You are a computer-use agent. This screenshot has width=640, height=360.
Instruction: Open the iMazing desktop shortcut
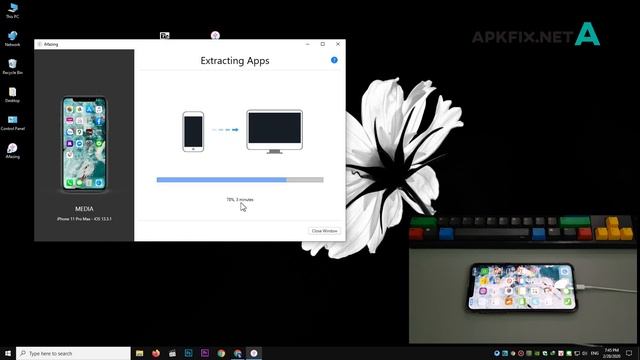(x=12, y=151)
